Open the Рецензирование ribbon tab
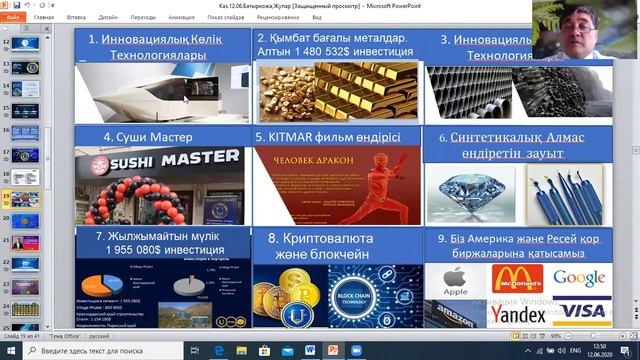This screenshot has height=360, width=640. coord(278,17)
